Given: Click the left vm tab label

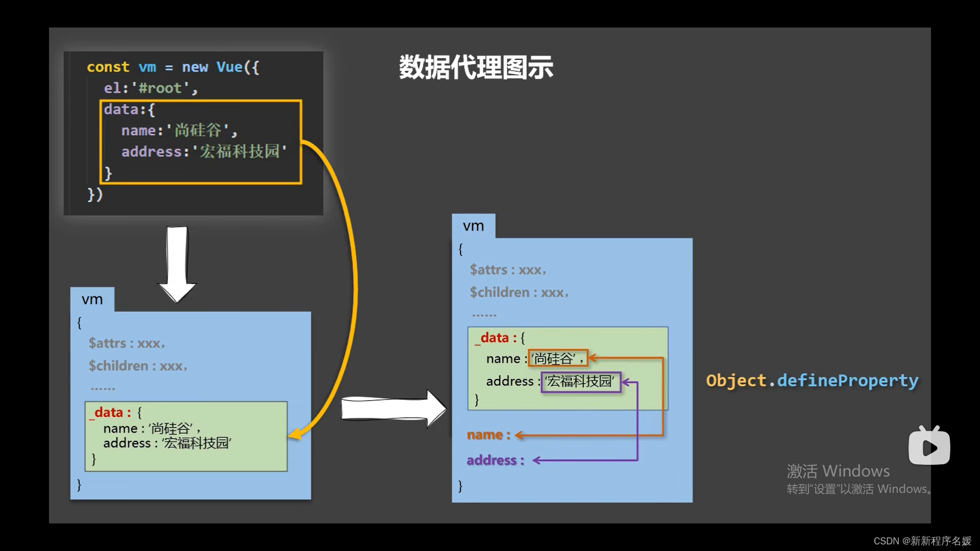Looking at the screenshot, I should [x=92, y=299].
